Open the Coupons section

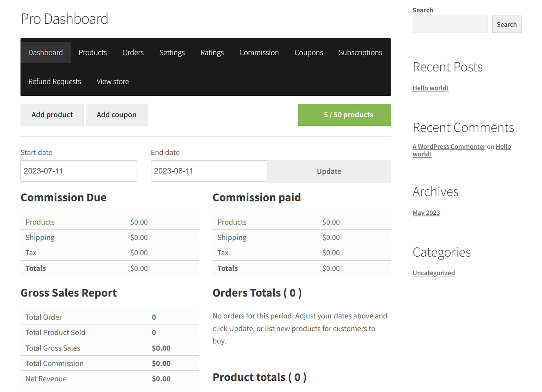pos(308,52)
